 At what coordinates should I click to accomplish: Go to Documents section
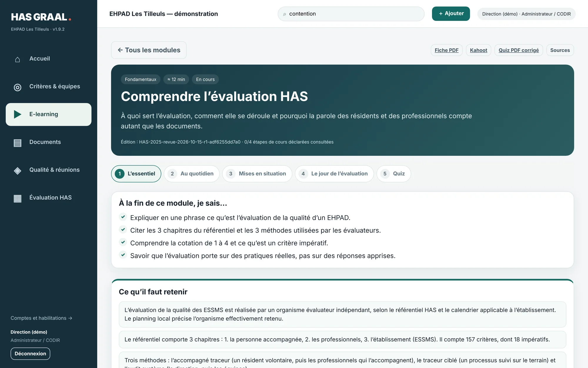click(x=49, y=142)
